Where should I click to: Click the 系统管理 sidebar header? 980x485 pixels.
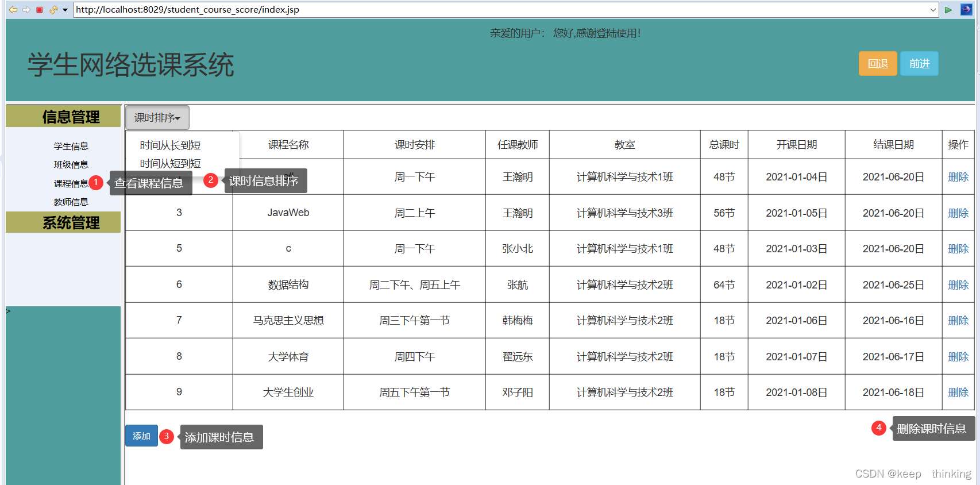(x=63, y=222)
